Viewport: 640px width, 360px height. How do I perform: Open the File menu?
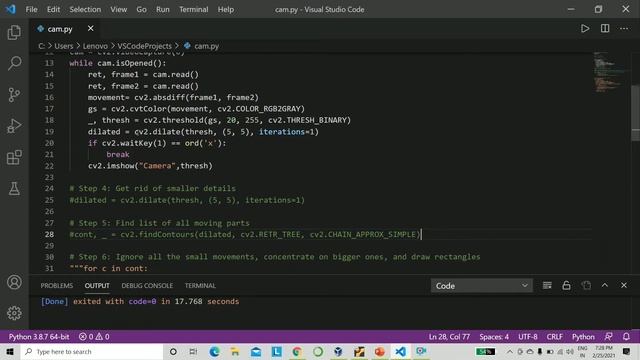[31, 9]
